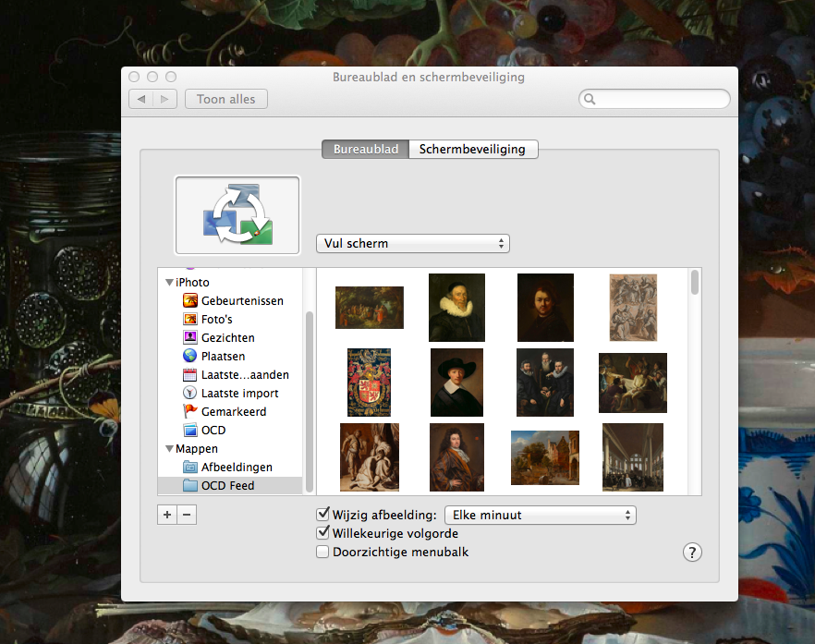The image size is (815, 644).
Task: Click in the search input field
Action: (654, 99)
